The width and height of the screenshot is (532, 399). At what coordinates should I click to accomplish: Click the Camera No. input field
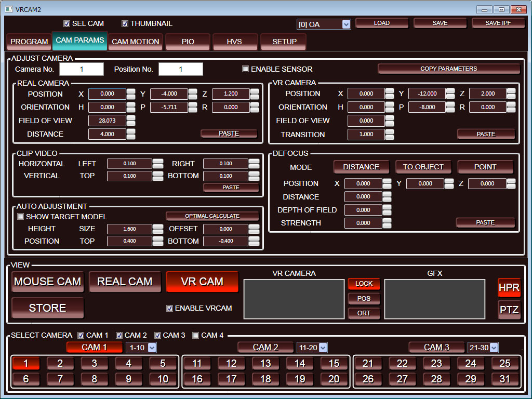point(82,69)
